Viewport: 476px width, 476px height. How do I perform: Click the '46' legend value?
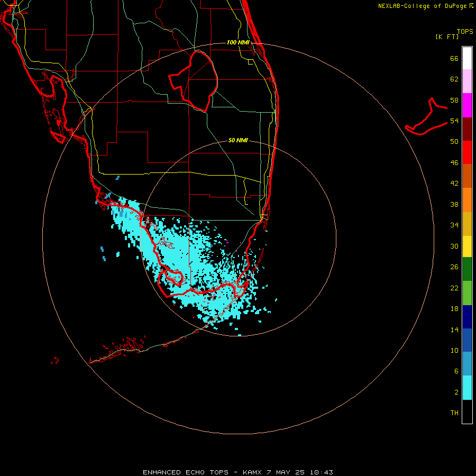454,162
